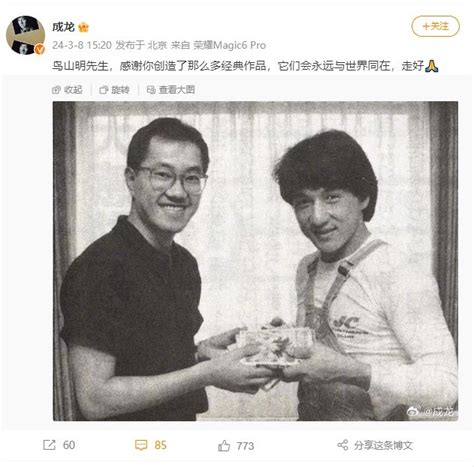Click the repost icon showing 60
The width and height of the screenshot is (474, 467).
point(49,445)
